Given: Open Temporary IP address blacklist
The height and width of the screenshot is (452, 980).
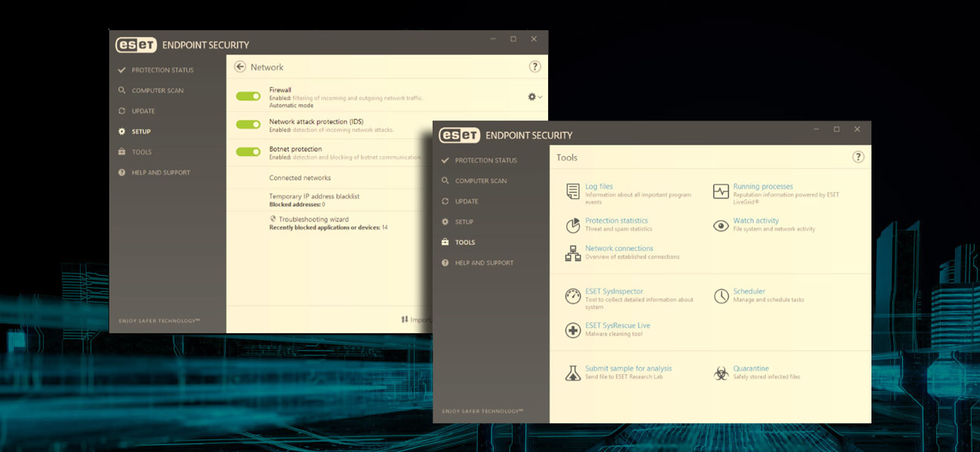Looking at the screenshot, I should (x=314, y=196).
